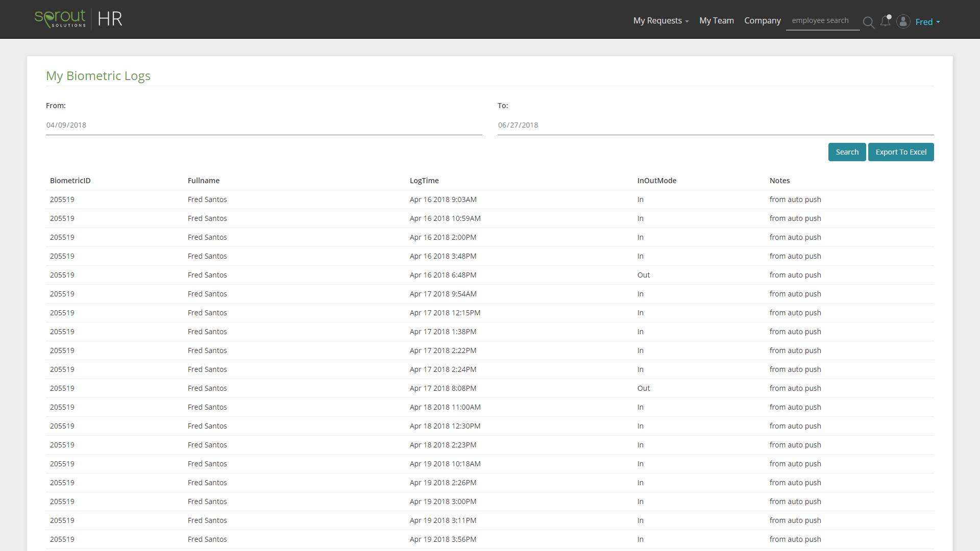Image resolution: width=980 pixels, height=551 pixels.
Task: Click the LogTime column header
Action: 424,180
